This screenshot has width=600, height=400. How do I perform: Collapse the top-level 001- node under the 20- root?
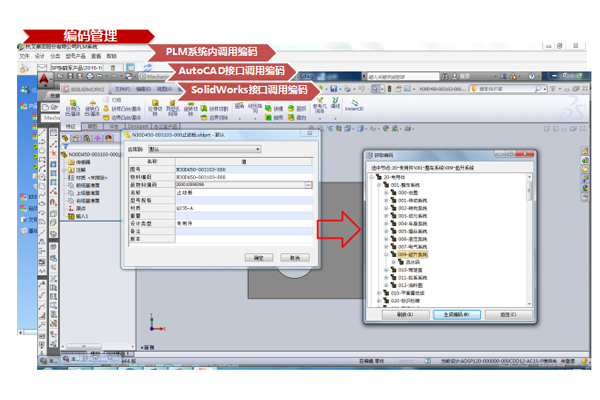click(x=379, y=185)
